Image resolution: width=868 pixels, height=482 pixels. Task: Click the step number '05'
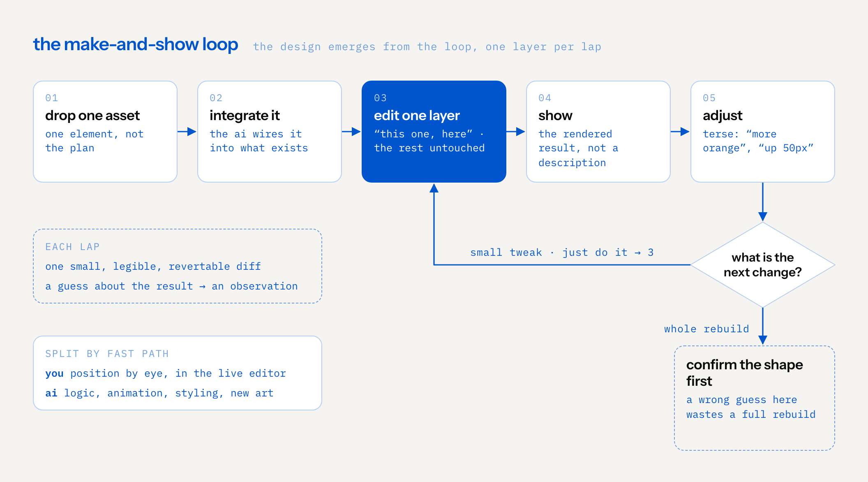click(x=709, y=98)
